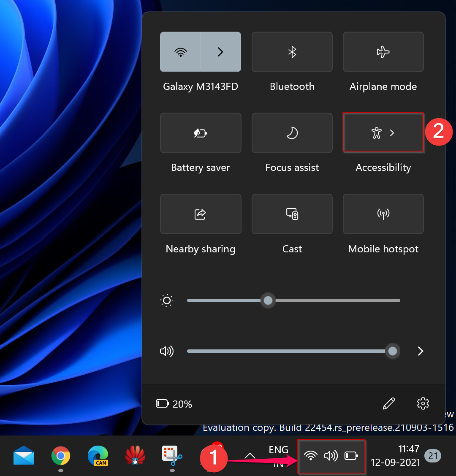The image size is (456, 476).
Task: Click the Accessibility label text
Action: click(x=383, y=168)
